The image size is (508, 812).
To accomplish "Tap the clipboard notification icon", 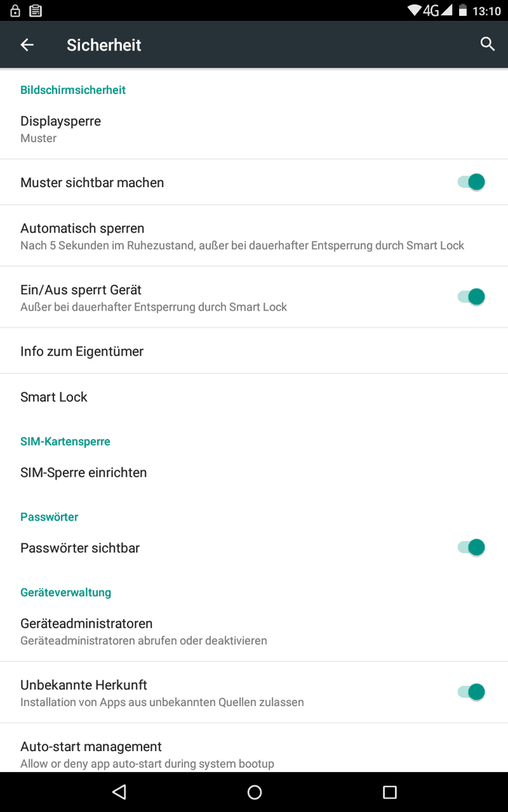I will [35, 11].
